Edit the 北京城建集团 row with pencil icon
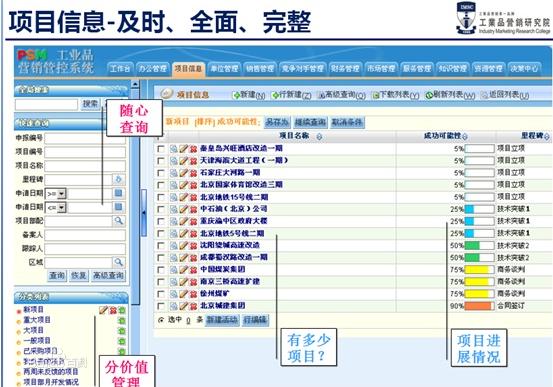Viewport: 553px width, 387px height. (183, 306)
